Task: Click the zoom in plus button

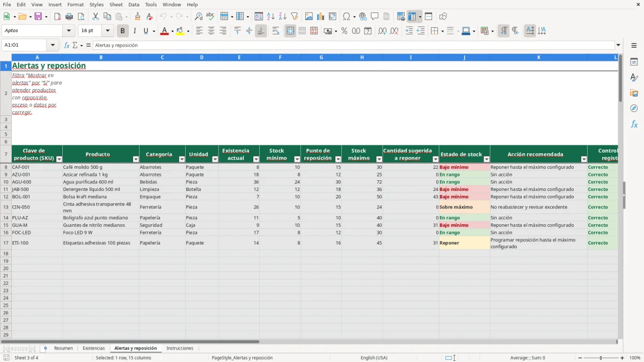Action: pos(623,358)
